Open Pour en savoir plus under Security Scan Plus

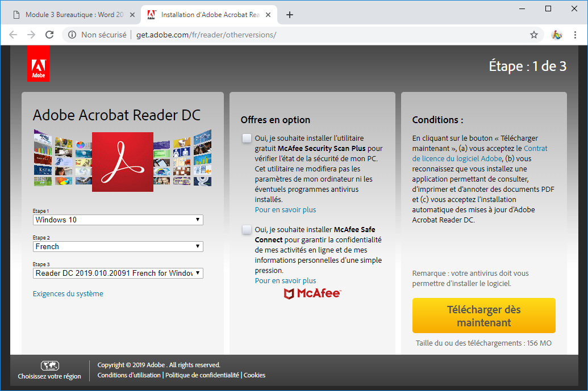tap(285, 210)
